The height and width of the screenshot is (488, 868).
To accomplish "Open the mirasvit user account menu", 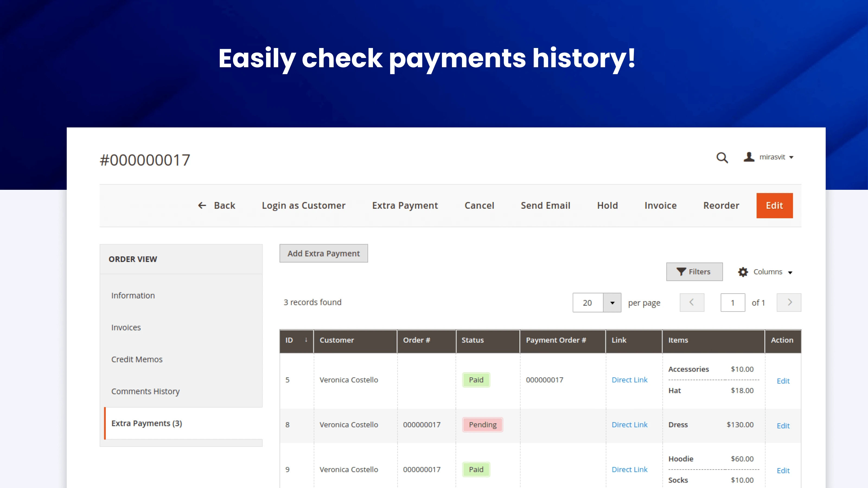I will pyautogui.click(x=769, y=157).
